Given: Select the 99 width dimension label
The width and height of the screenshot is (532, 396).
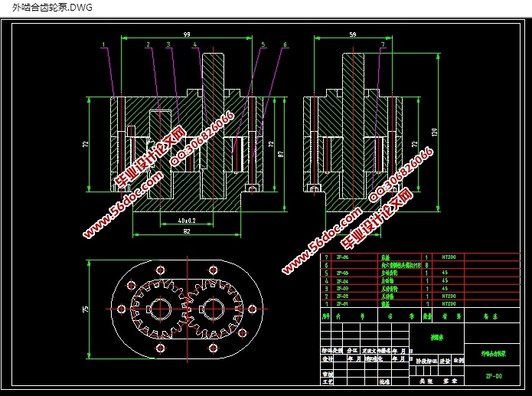Looking at the screenshot, I should [186, 34].
